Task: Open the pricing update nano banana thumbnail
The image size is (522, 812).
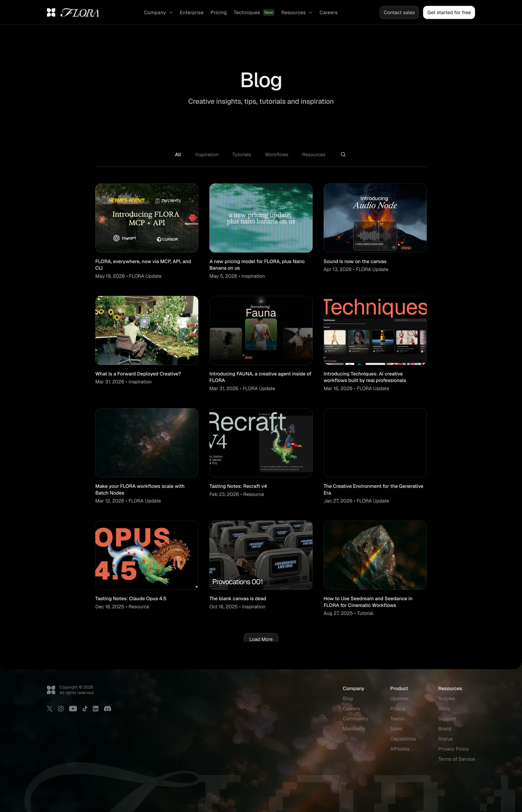Action: 261,218
